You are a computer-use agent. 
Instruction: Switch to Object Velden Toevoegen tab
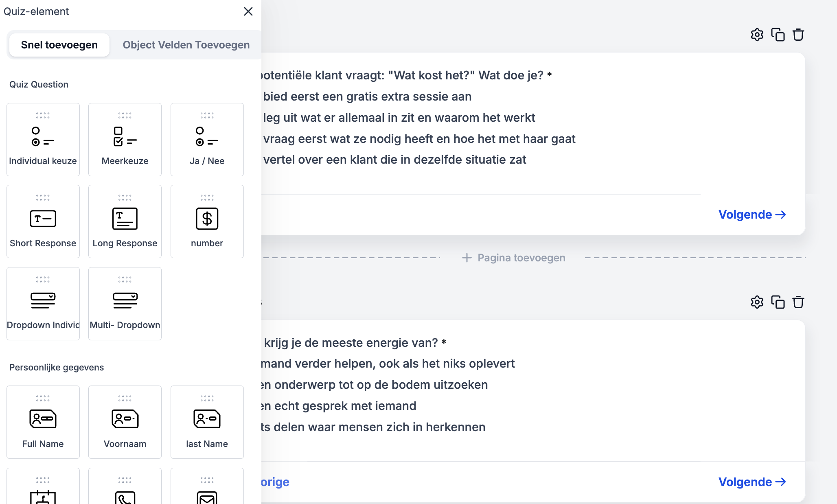click(x=186, y=45)
